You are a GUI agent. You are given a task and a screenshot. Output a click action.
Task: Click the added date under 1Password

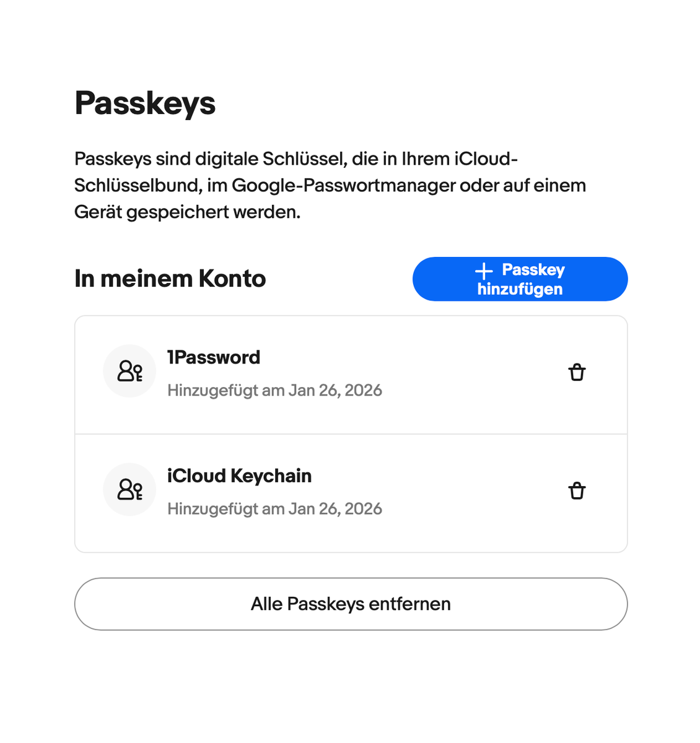pos(274,391)
